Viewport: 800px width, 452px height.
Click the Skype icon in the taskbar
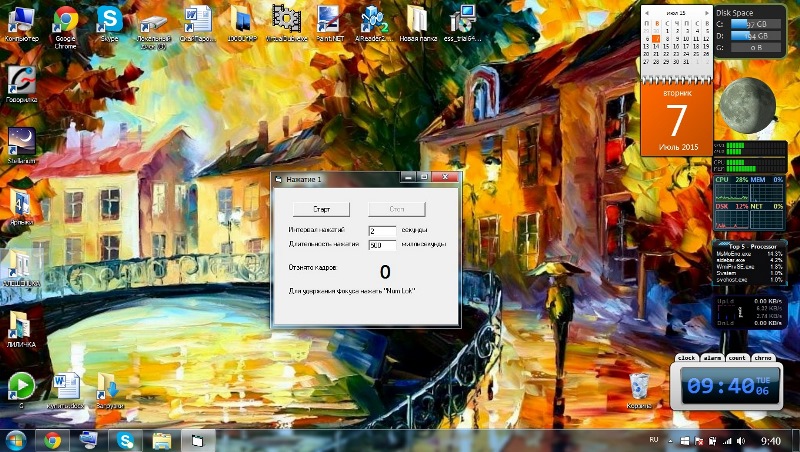point(125,439)
